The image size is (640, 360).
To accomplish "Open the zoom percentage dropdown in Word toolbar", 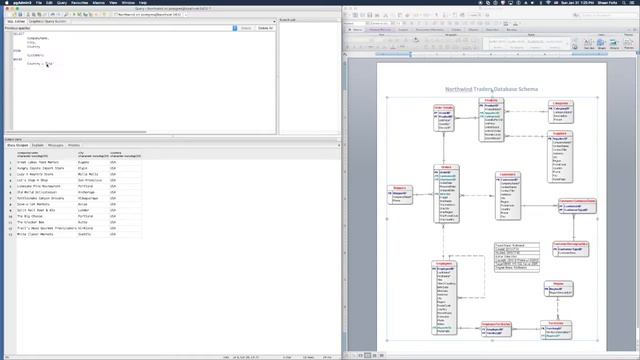I will pyautogui.click(x=475, y=15).
